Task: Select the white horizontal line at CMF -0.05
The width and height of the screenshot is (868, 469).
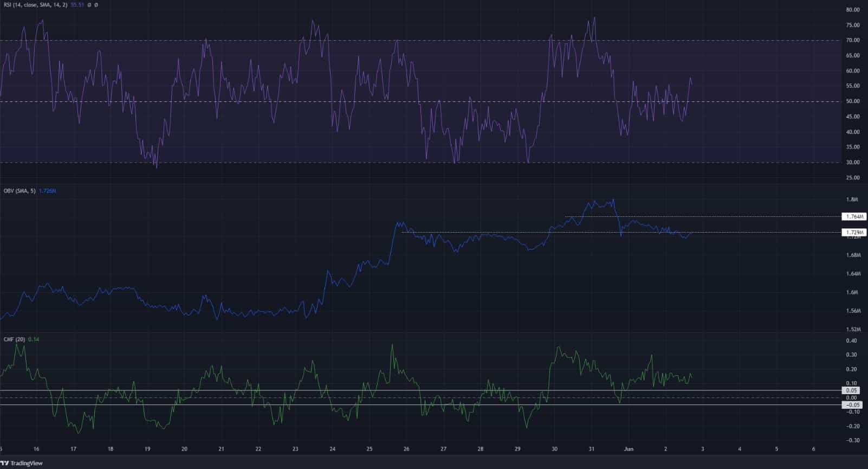Action: (420, 404)
